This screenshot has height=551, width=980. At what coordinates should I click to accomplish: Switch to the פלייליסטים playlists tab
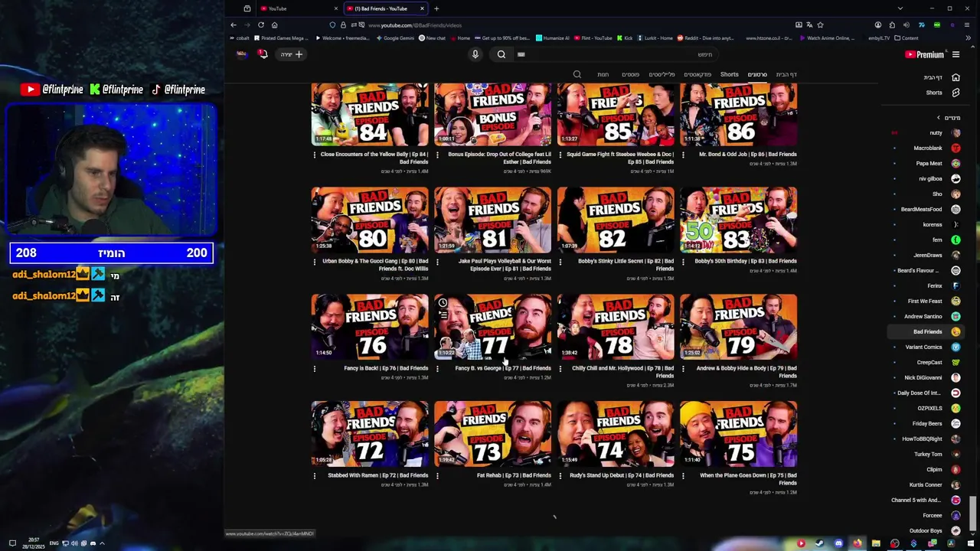pos(662,74)
